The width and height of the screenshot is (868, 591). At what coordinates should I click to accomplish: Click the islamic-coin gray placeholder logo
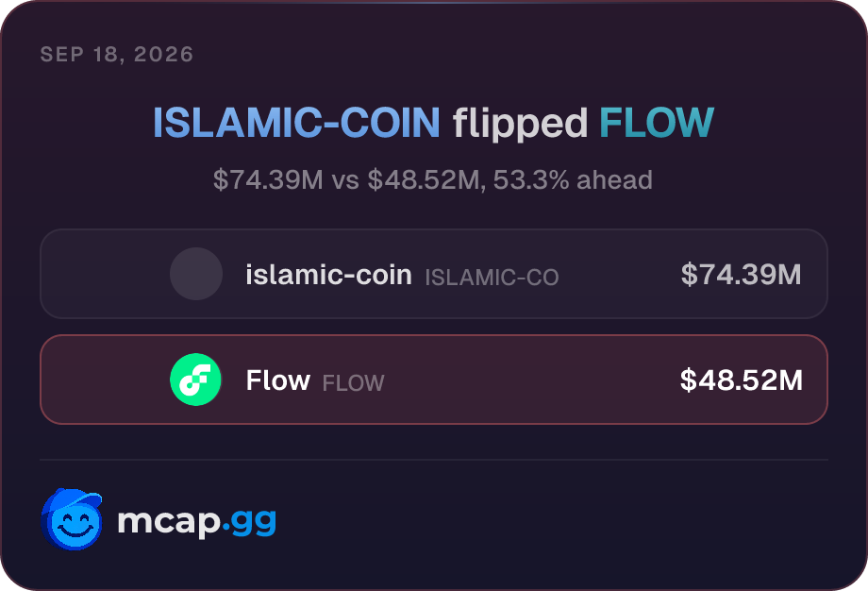click(196, 274)
